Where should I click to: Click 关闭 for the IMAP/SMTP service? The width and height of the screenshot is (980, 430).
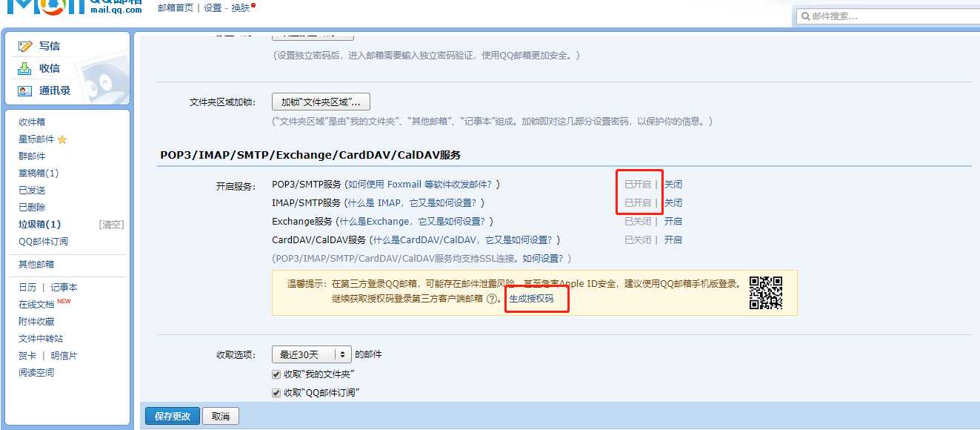pyautogui.click(x=673, y=203)
